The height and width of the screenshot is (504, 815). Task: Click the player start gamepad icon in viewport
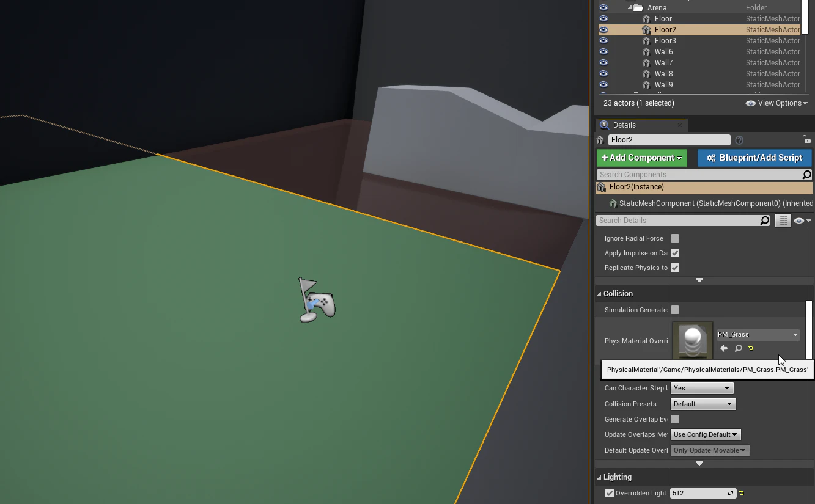(317, 299)
